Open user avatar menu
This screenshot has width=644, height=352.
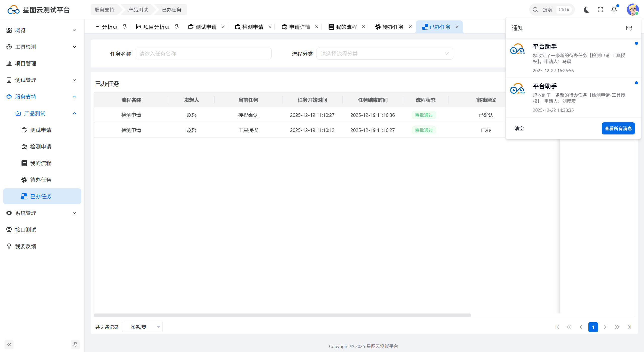(x=632, y=10)
